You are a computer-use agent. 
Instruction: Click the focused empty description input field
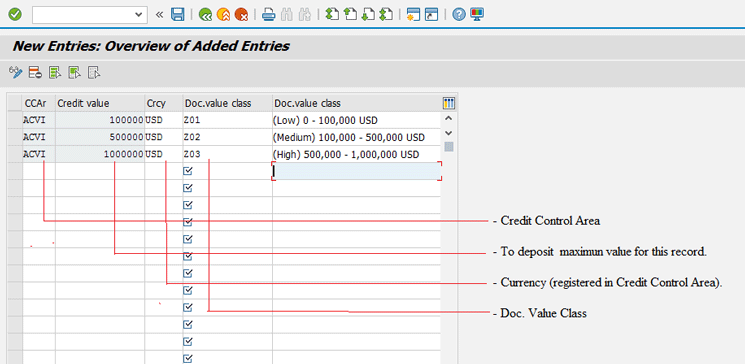tap(357, 171)
